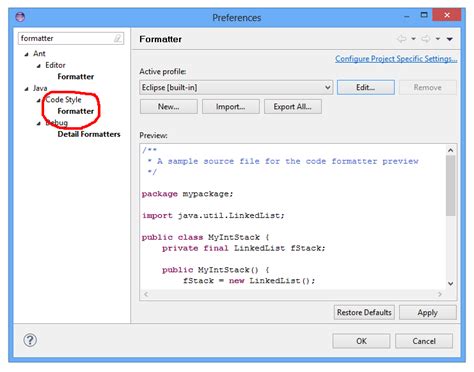Click the preview horizontal scroll left arrow

click(x=146, y=294)
